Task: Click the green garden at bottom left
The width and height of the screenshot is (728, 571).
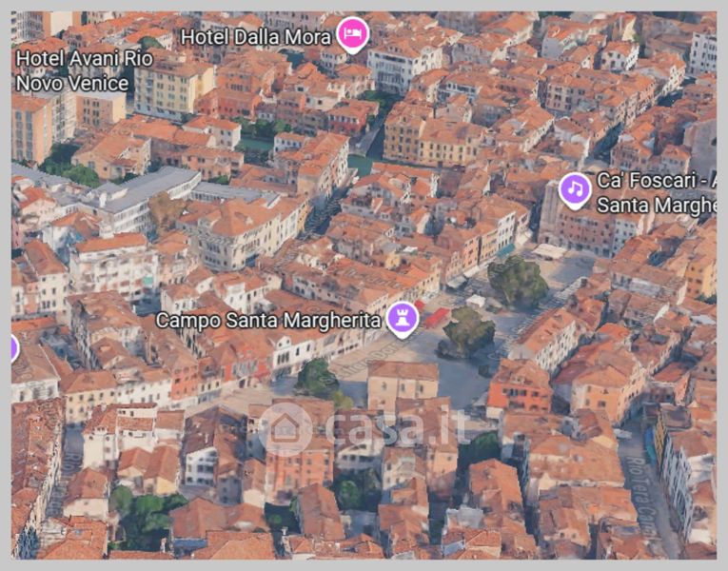Action: (x=143, y=512)
